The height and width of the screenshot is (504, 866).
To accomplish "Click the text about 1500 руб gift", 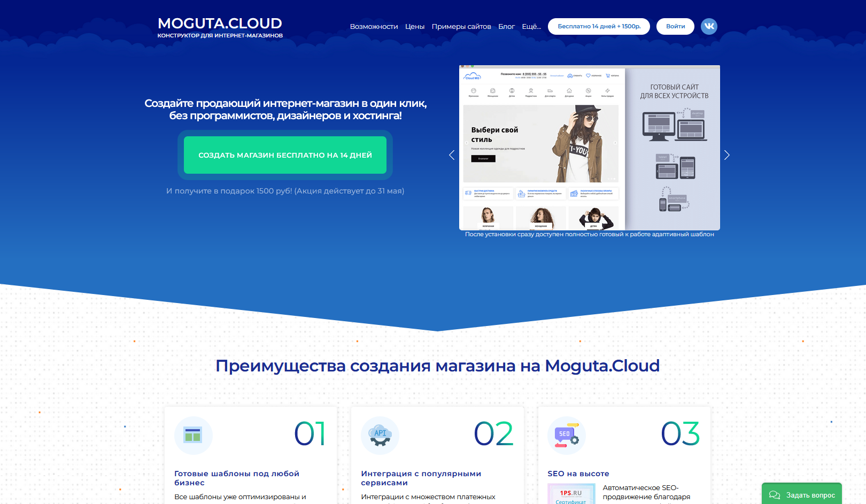I will coord(285,191).
